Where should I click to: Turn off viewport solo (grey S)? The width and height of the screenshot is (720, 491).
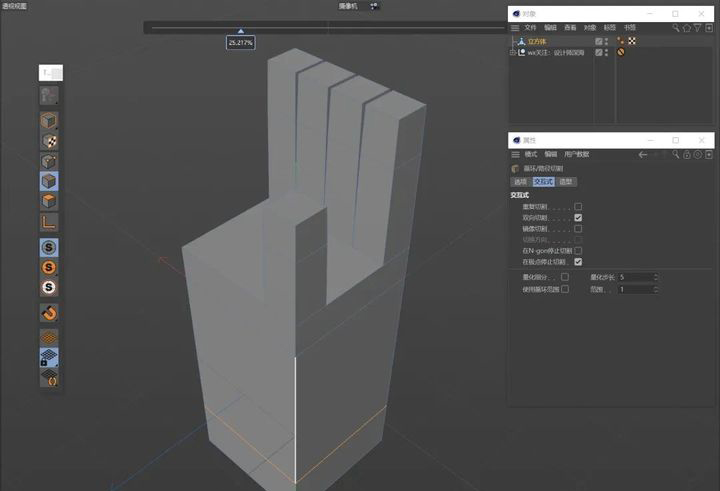pos(49,248)
